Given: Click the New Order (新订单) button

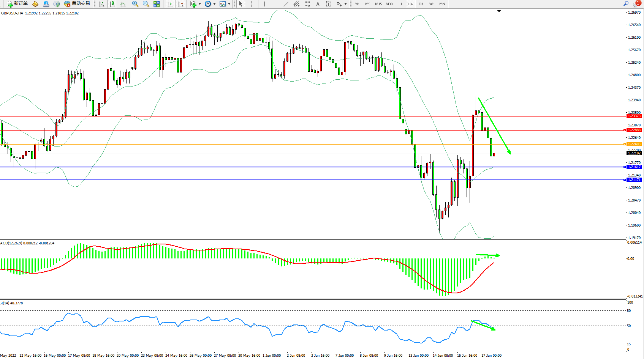Looking at the screenshot, I should click(x=17, y=4).
